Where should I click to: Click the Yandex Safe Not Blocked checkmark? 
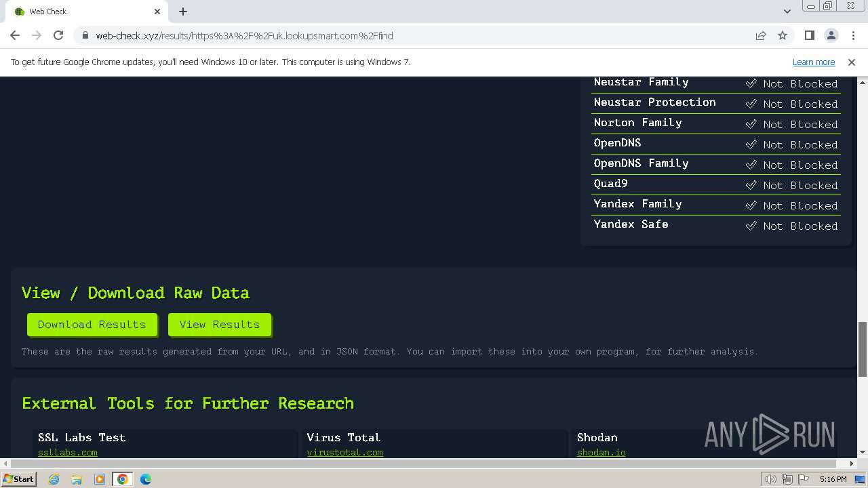point(751,226)
